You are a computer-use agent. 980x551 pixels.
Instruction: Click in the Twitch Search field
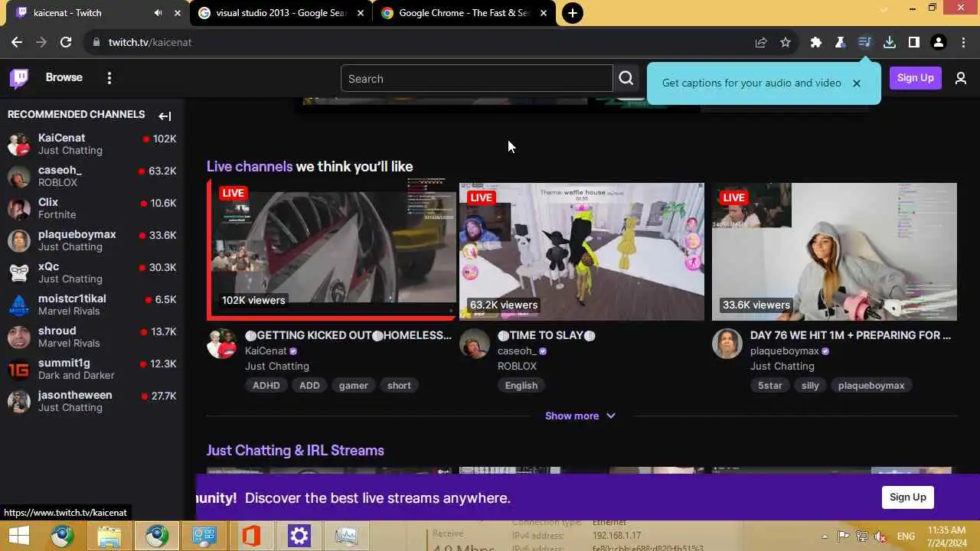(x=476, y=78)
